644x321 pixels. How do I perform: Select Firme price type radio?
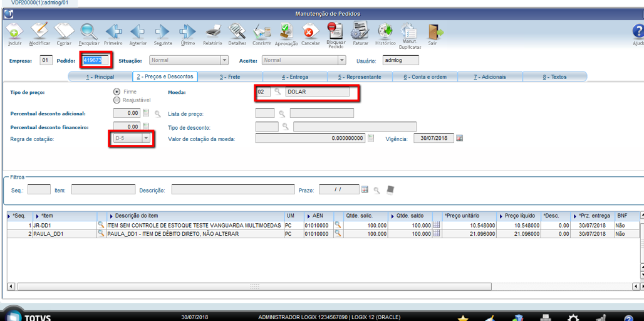tap(117, 92)
